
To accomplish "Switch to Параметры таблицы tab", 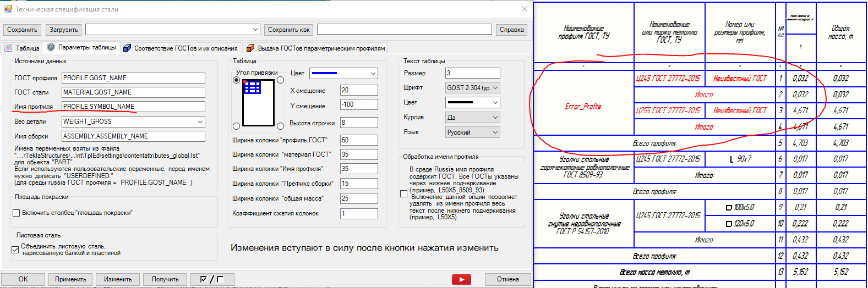I will click(81, 47).
